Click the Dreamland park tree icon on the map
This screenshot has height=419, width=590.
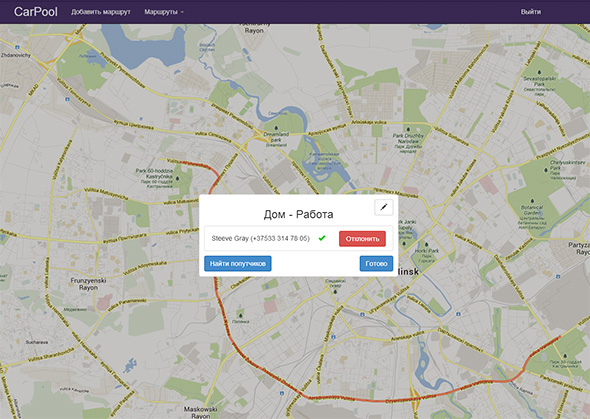(x=277, y=129)
